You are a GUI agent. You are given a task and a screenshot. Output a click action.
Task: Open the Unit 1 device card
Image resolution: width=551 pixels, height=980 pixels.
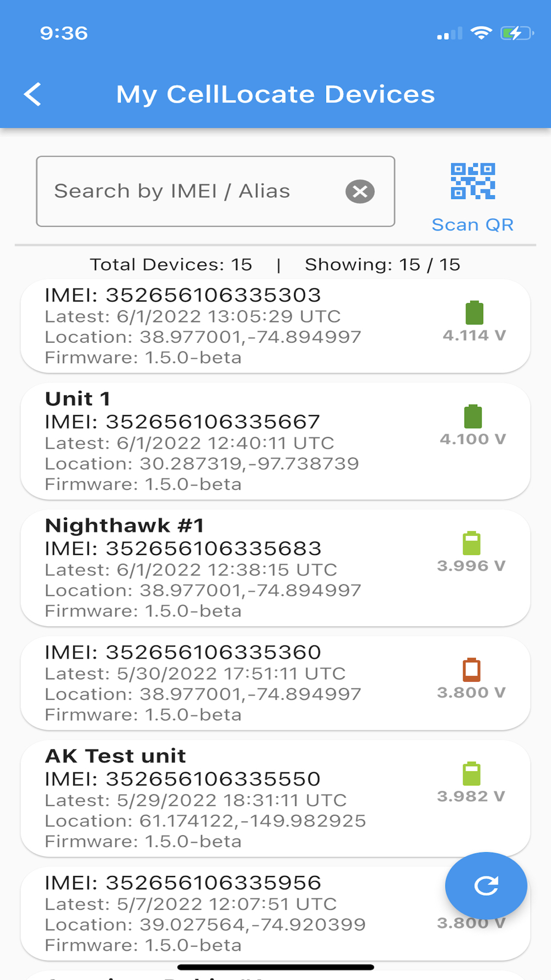point(275,441)
